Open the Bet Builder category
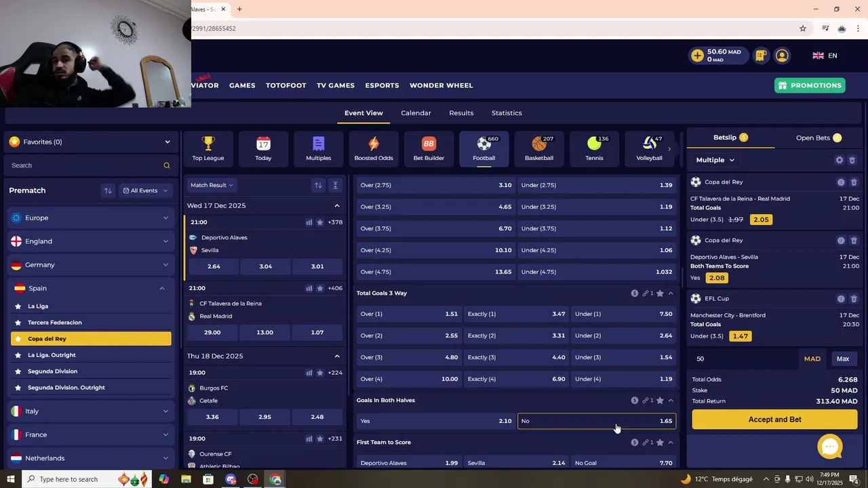Viewport: 868px width, 488px height. (429, 148)
